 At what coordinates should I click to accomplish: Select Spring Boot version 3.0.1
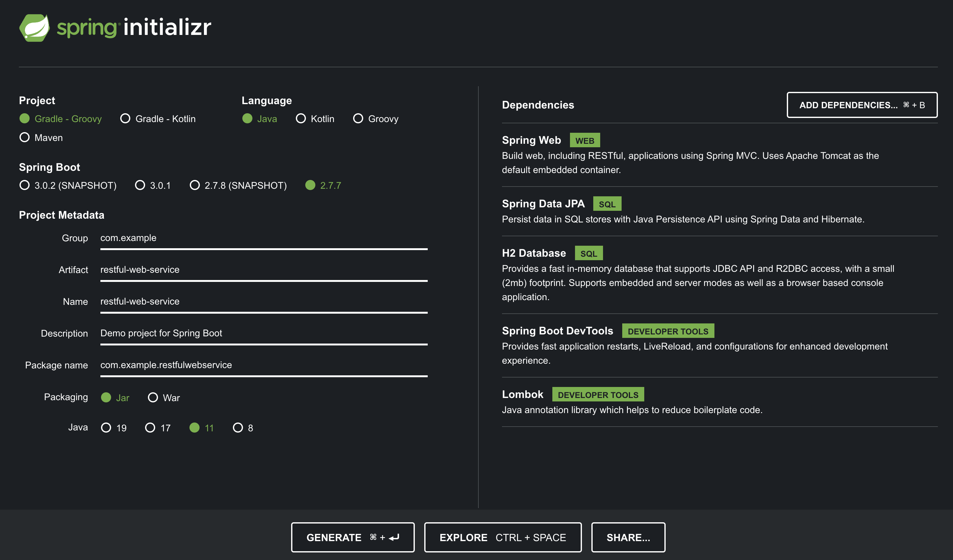[x=140, y=185]
